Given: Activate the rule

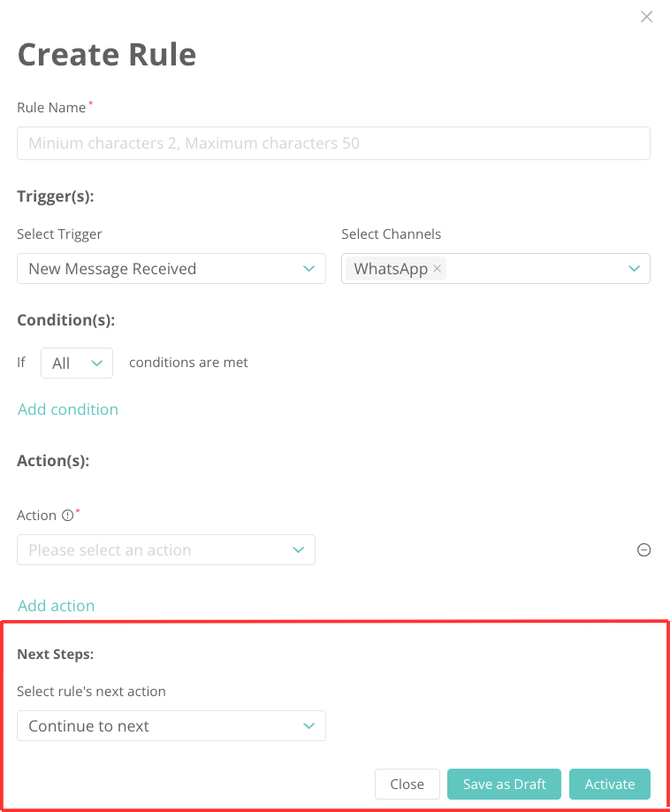Looking at the screenshot, I should [610, 785].
